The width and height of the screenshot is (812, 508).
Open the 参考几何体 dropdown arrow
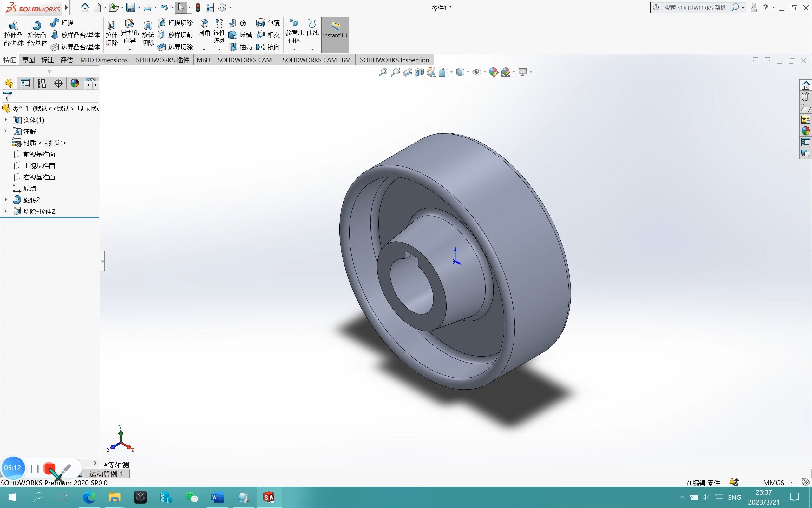(x=294, y=50)
